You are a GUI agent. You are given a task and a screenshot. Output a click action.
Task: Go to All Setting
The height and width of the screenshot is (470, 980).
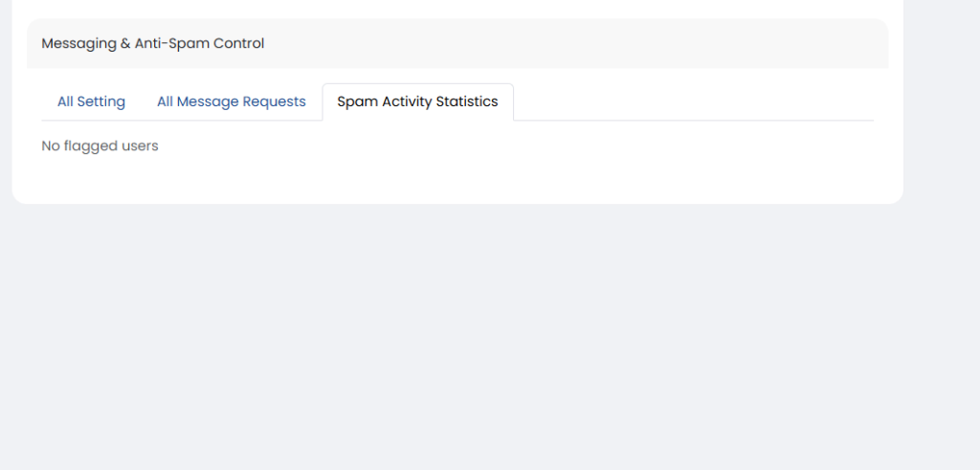point(91,101)
